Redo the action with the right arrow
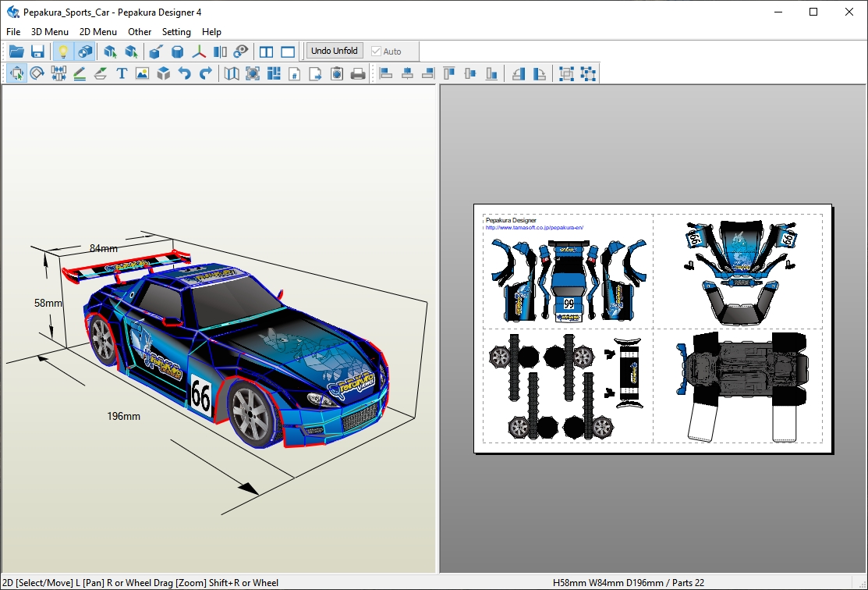 coord(205,73)
